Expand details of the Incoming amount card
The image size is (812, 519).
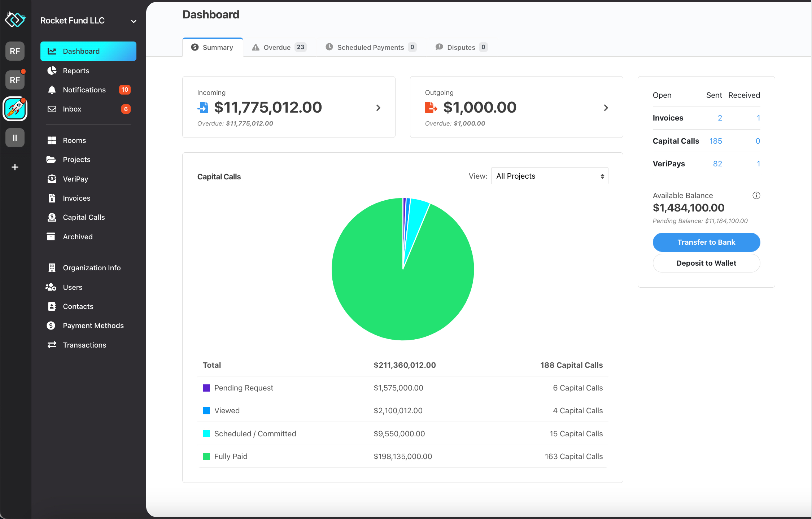[x=378, y=107]
